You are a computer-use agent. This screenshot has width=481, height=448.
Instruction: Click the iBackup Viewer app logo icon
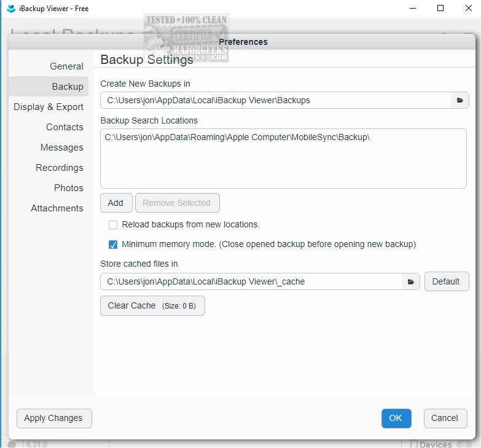pos(11,9)
